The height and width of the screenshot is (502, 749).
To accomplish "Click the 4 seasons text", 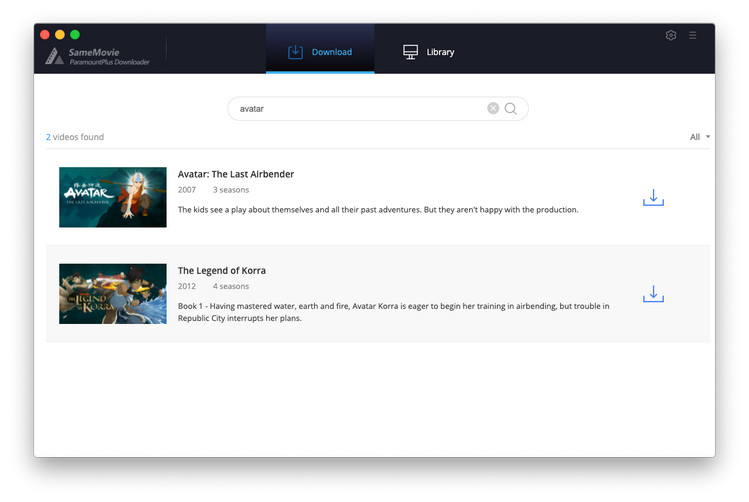I will click(x=231, y=286).
